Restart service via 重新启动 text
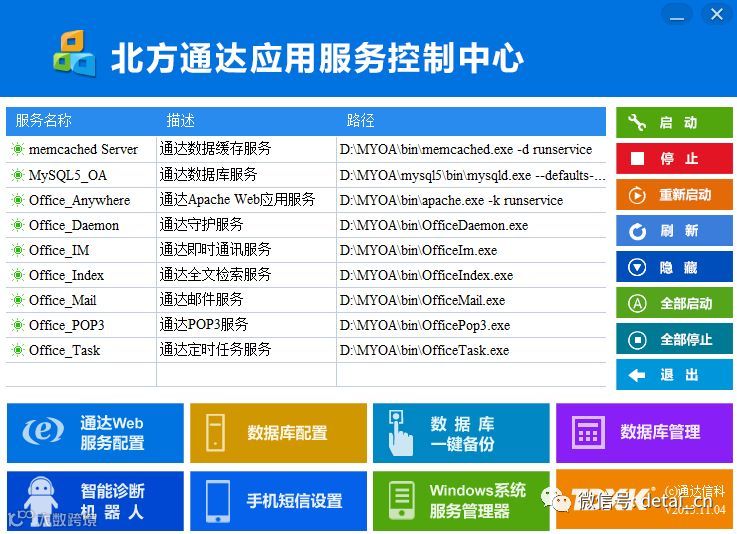 685,195
